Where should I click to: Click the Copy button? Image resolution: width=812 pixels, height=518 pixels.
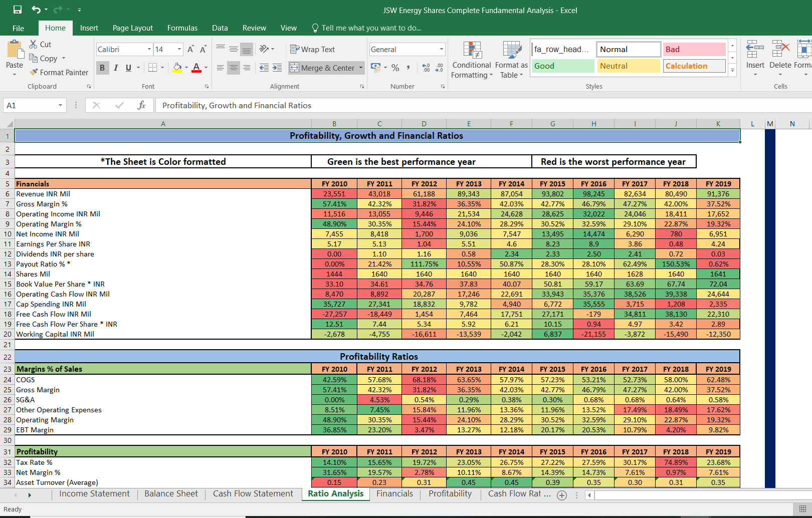(44, 58)
